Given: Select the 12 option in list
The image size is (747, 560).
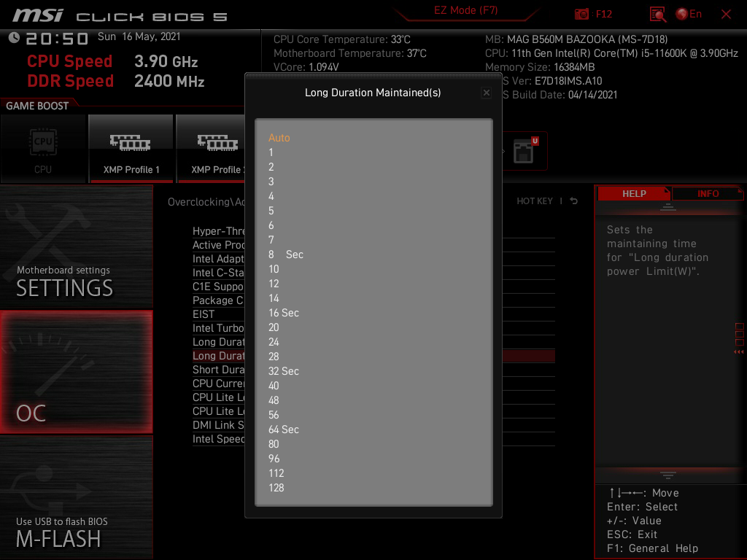Looking at the screenshot, I should (x=274, y=284).
